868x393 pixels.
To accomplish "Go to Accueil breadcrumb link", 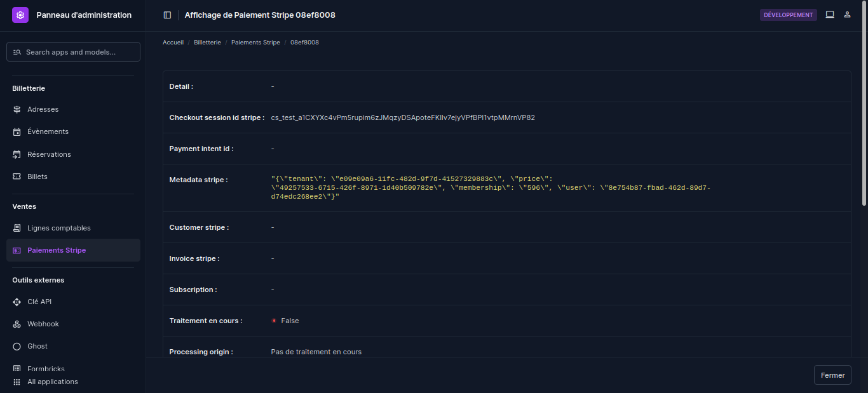I will [173, 43].
